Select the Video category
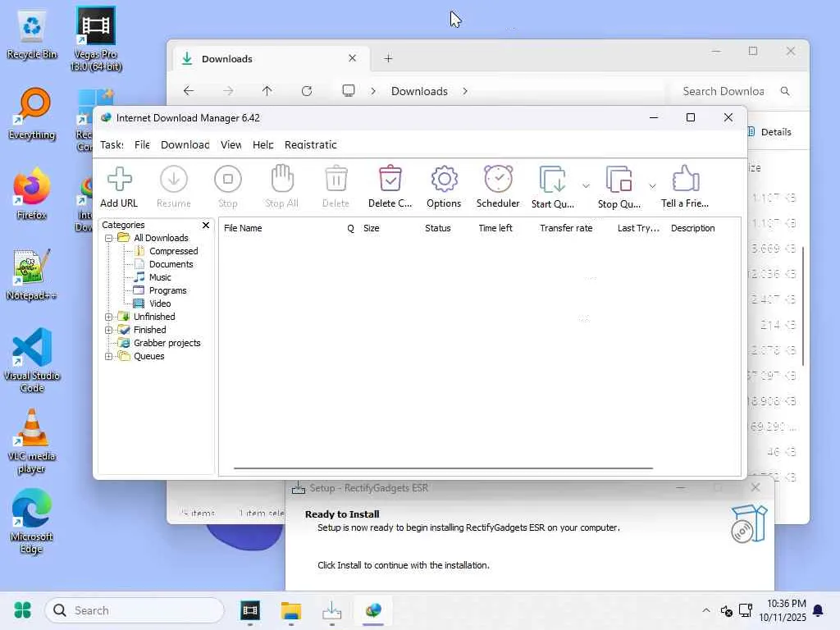 [x=160, y=304]
